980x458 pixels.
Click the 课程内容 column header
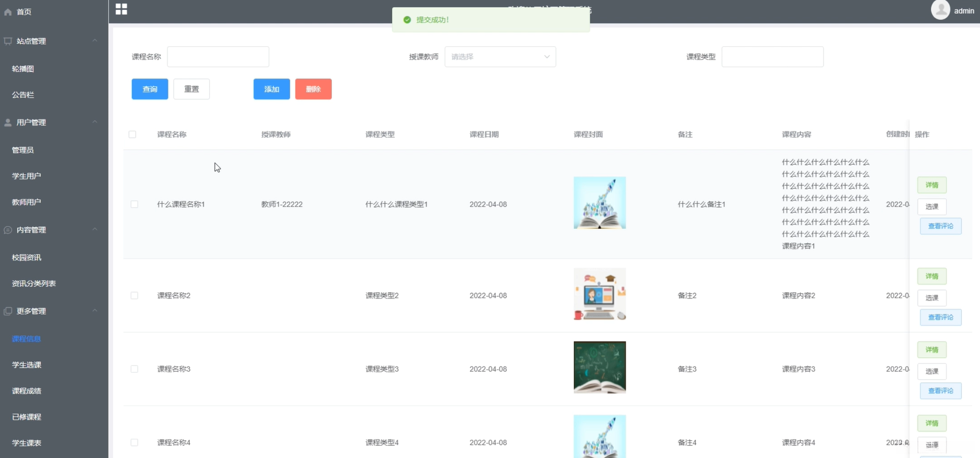pos(797,134)
